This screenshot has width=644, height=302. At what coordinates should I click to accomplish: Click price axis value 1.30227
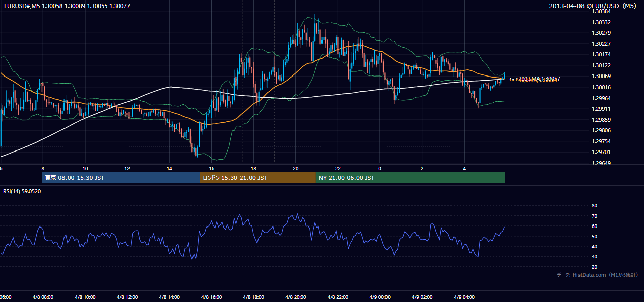601,44
